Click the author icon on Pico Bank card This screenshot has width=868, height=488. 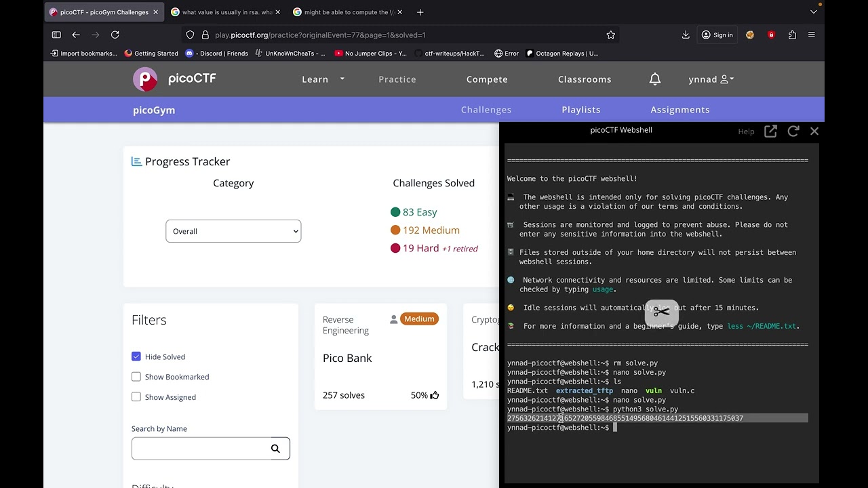click(393, 319)
